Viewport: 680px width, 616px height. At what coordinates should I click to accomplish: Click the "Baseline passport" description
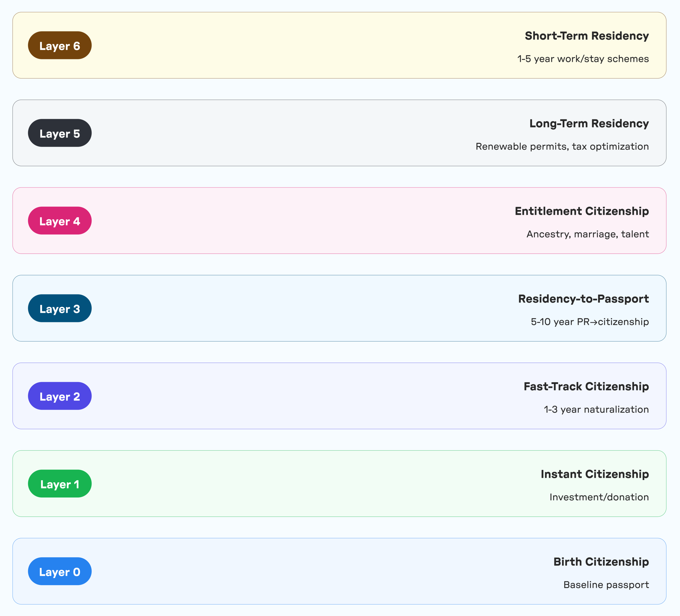point(606,585)
